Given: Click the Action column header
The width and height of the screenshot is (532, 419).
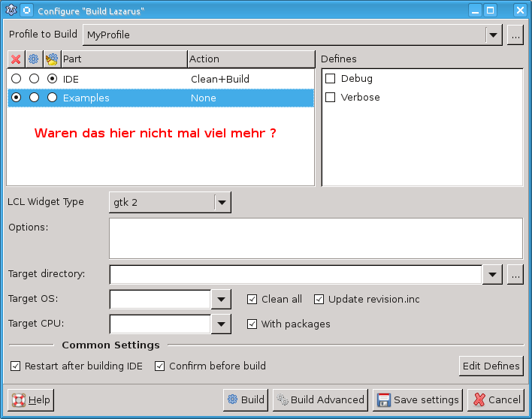Looking at the screenshot, I should (x=250, y=59).
